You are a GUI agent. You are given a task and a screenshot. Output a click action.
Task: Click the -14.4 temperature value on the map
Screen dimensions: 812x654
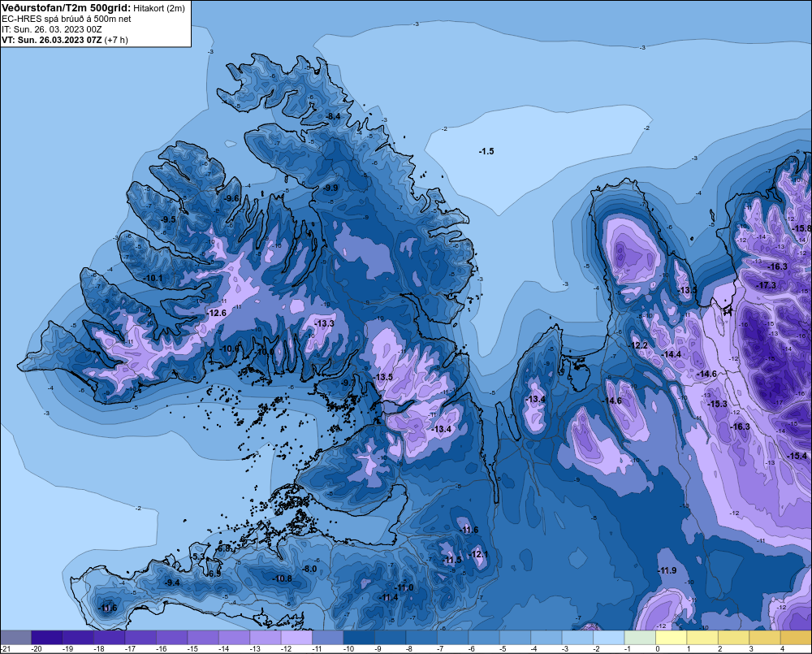672,354
